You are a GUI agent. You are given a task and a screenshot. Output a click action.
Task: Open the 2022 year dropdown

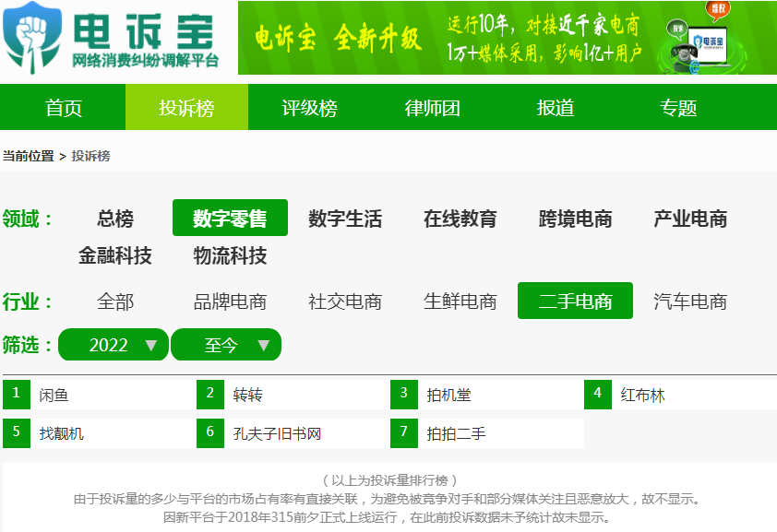point(114,345)
